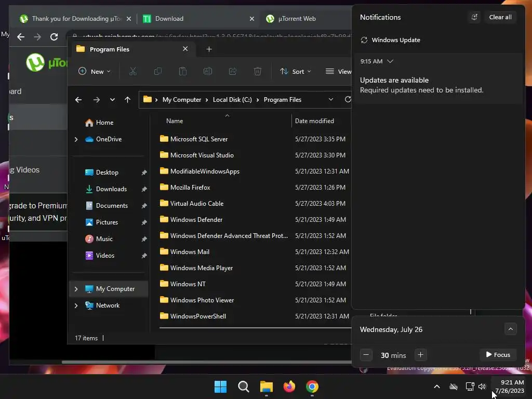Open the View options menu
Viewport: 532px width, 399px height.
click(x=338, y=71)
